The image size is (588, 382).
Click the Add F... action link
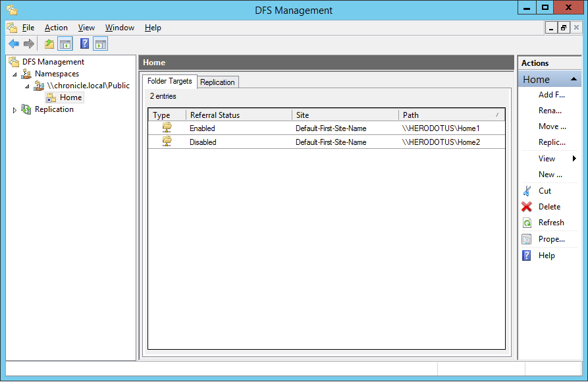[x=550, y=95]
